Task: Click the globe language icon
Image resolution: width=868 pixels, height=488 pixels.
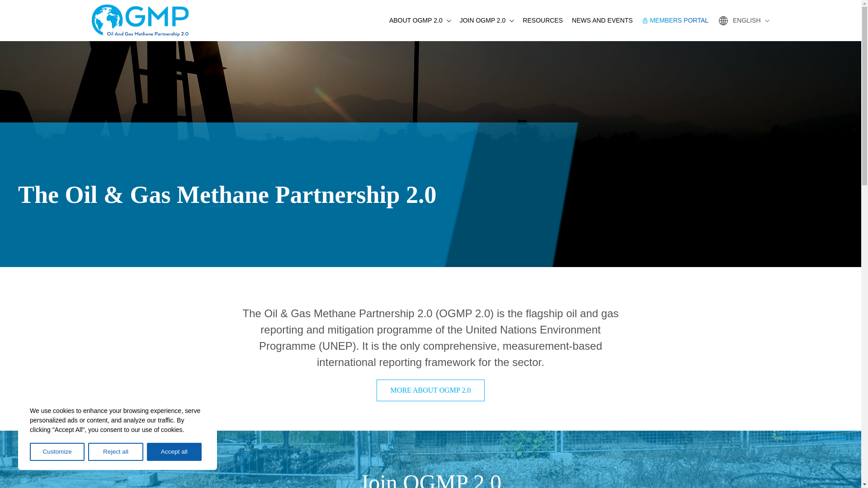Action: 723,21
